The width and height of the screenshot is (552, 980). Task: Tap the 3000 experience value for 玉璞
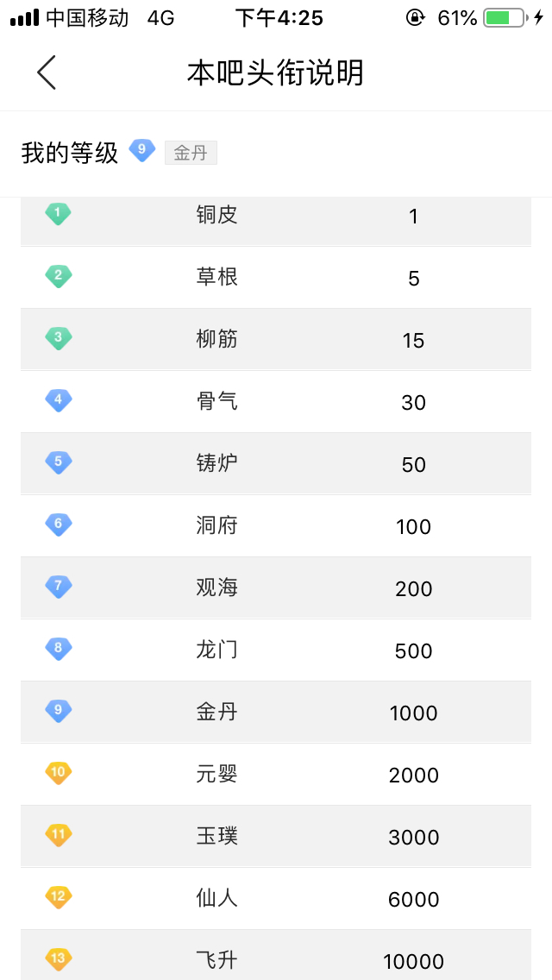(414, 837)
